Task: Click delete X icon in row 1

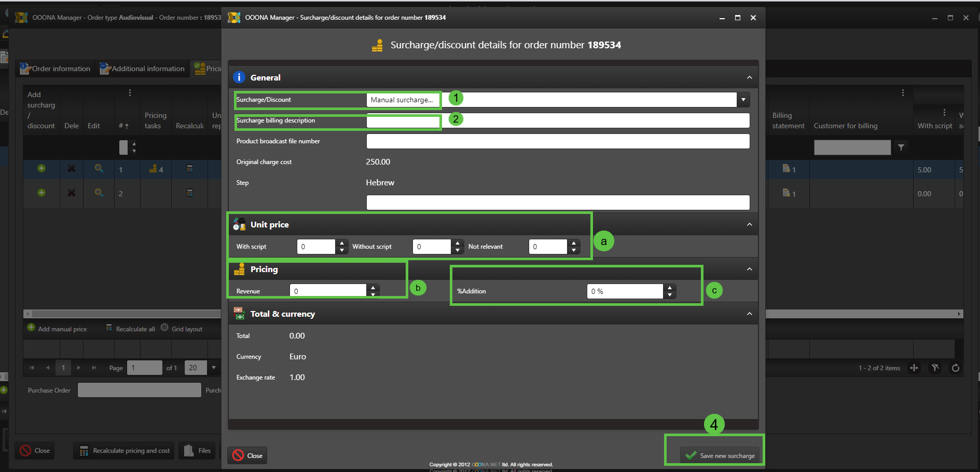Action: click(72, 169)
